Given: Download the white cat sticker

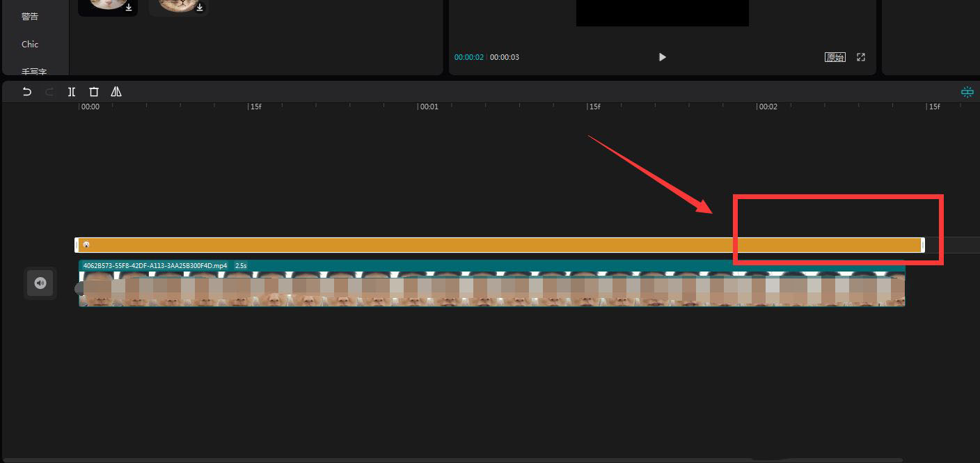Looking at the screenshot, I should pyautogui.click(x=129, y=7).
